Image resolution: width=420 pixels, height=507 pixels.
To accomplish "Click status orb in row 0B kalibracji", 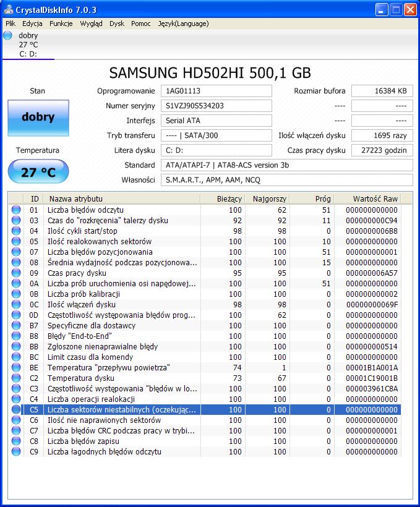I will pyautogui.click(x=16, y=294).
